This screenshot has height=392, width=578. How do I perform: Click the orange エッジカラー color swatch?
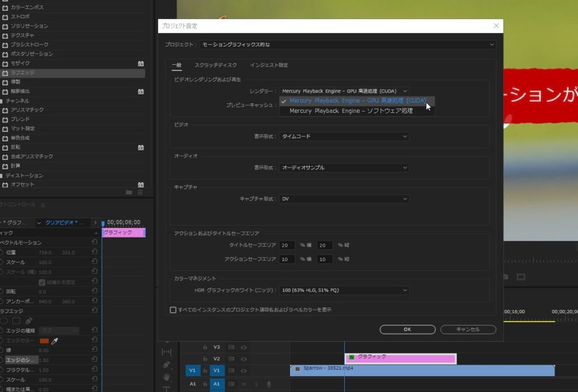click(44, 341)
